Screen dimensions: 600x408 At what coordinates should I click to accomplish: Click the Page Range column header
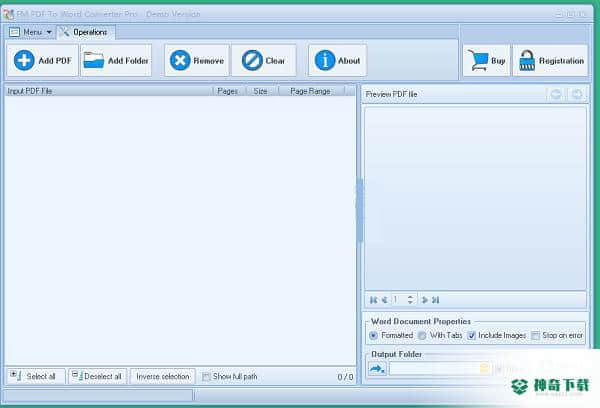pos(310,91)
